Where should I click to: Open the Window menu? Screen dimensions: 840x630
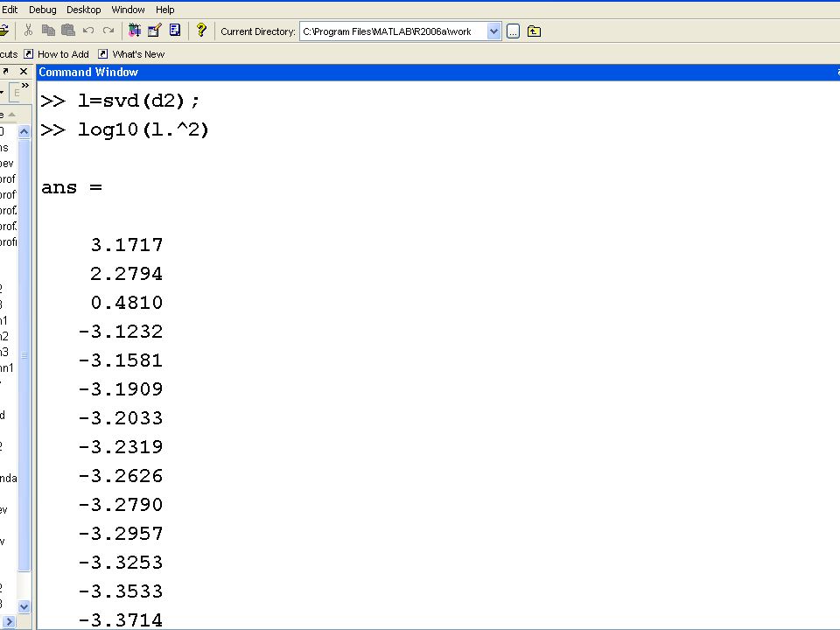128,10
